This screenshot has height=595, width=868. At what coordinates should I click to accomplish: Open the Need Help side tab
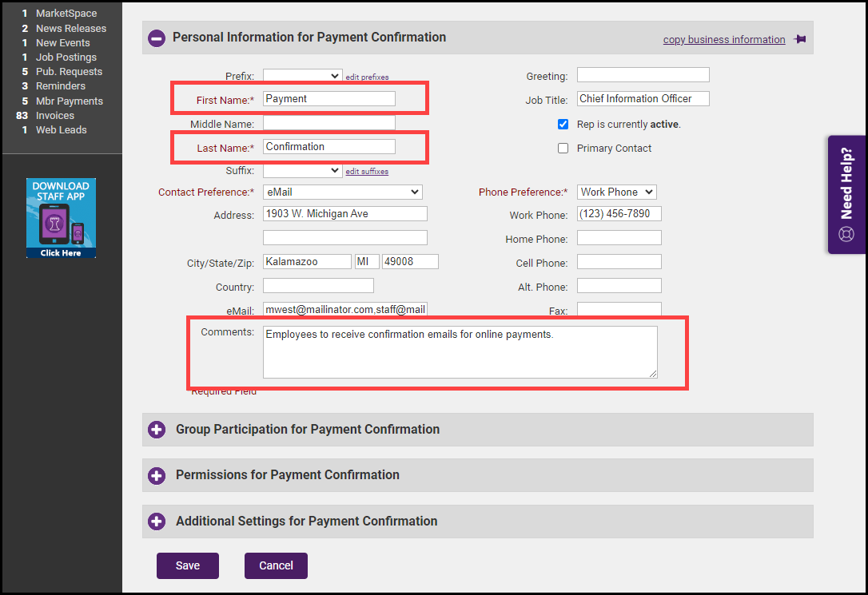coord(846,195)
